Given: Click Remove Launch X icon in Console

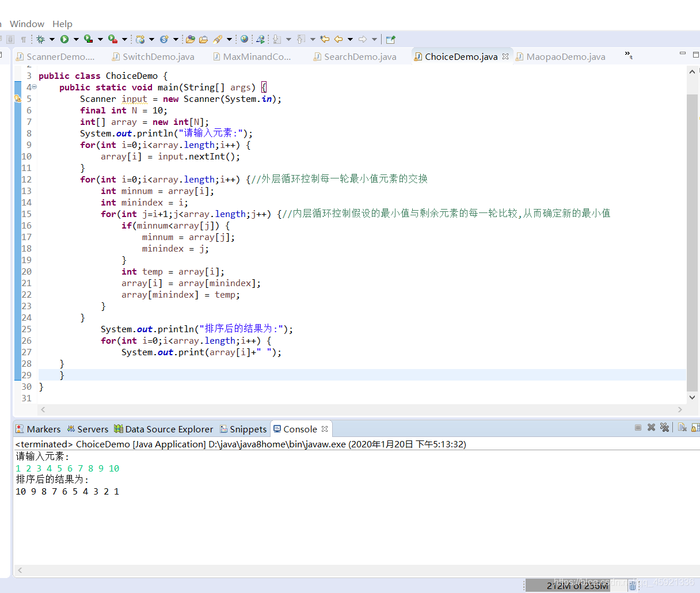Looking at the screenshot, I should 651,427.
